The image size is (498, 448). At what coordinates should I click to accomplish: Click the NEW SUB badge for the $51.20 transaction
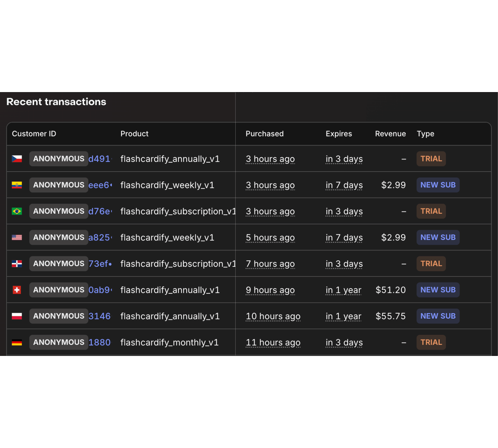tap(438, 290)
